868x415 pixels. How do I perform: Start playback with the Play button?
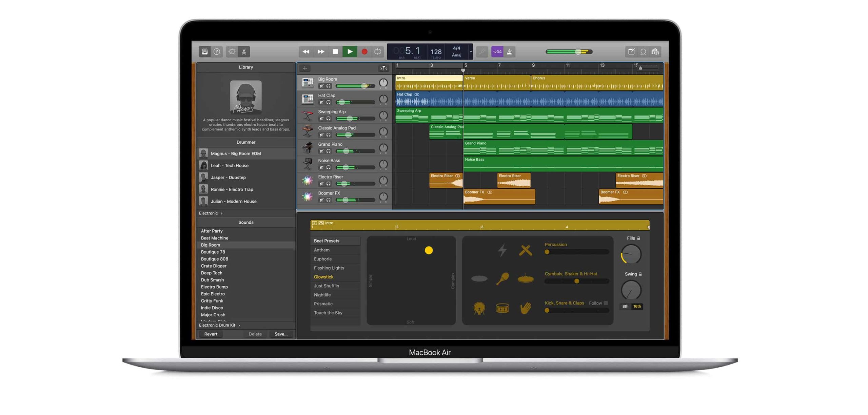[x=350, y=51]
